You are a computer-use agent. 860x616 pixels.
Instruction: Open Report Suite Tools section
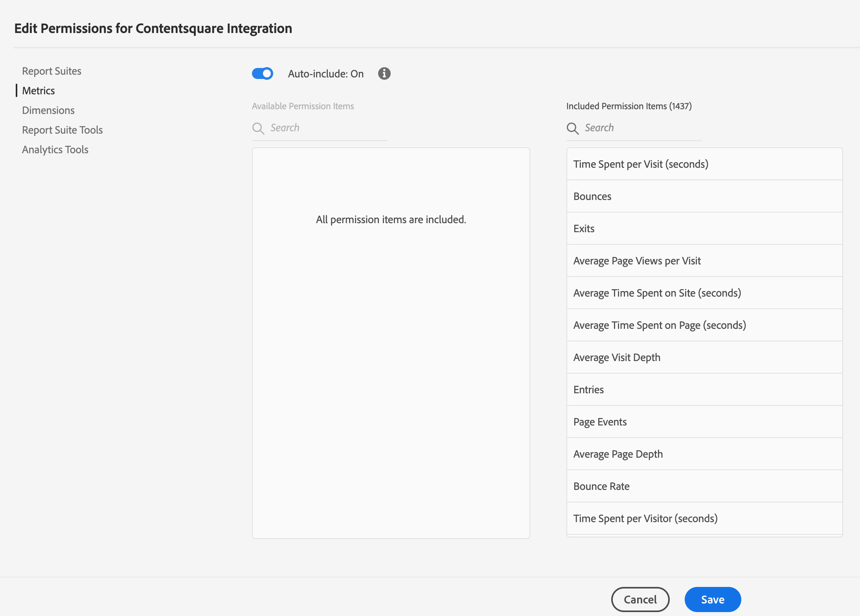click(x=62, y=130)
